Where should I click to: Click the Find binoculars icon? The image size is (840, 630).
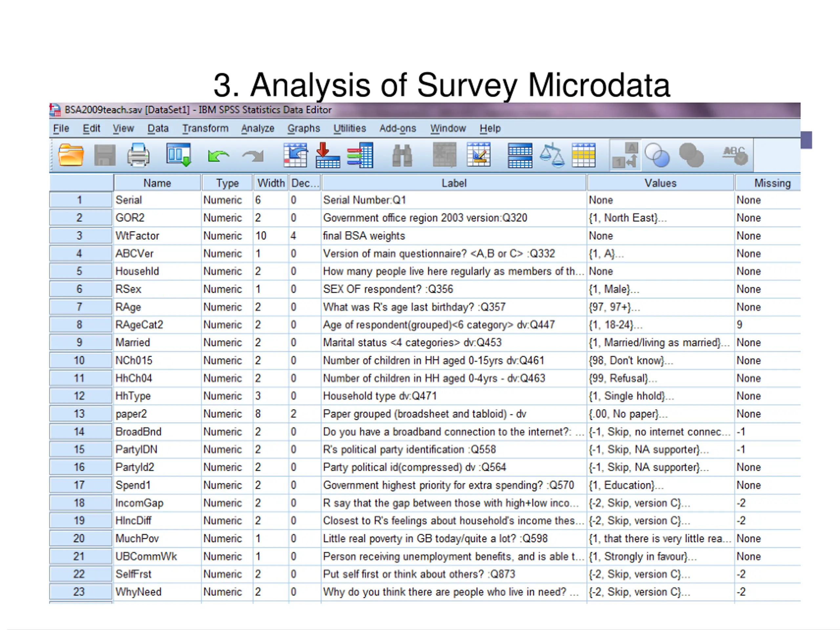pos(402,155)
